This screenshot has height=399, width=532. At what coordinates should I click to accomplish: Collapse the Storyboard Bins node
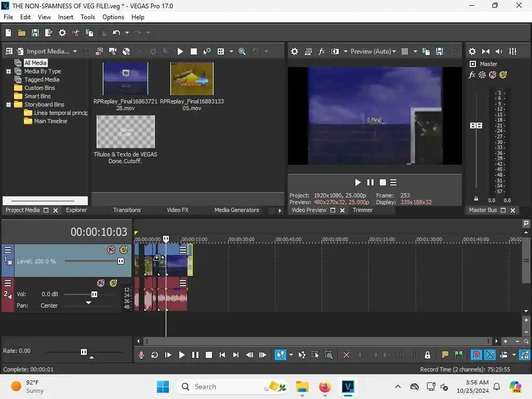[x=8, y=104]
